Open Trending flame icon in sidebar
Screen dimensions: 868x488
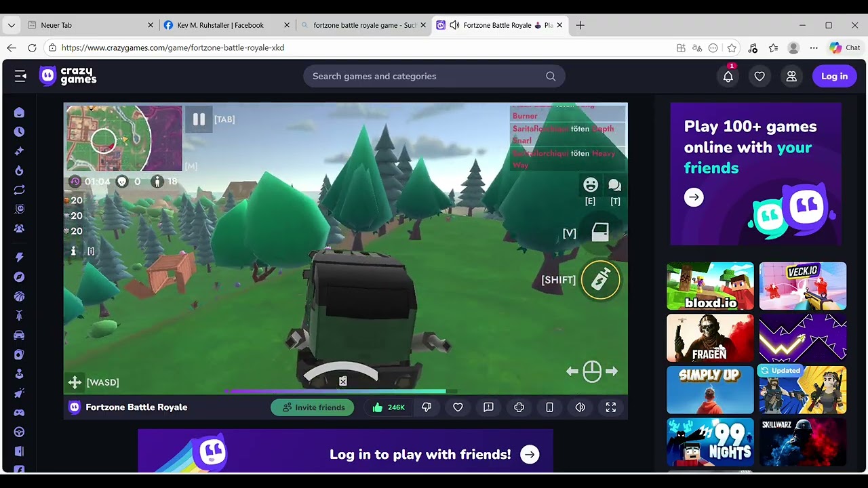(19, 171)
